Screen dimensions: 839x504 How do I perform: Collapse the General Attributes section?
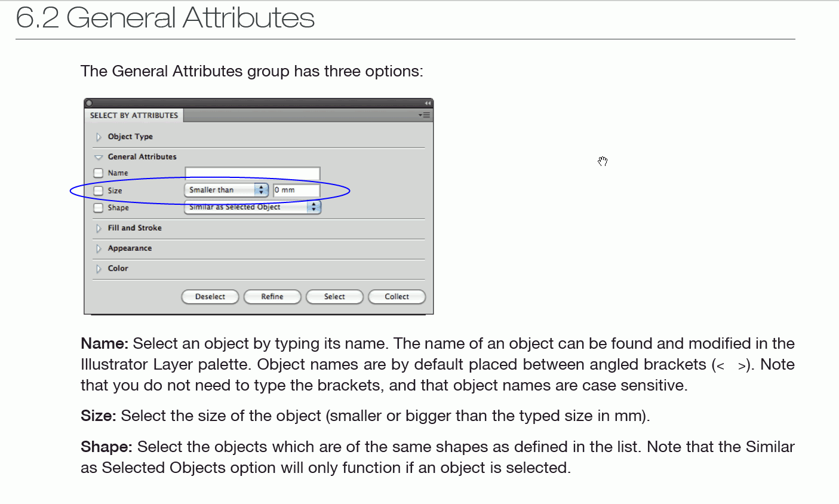(x=99, y=157)
